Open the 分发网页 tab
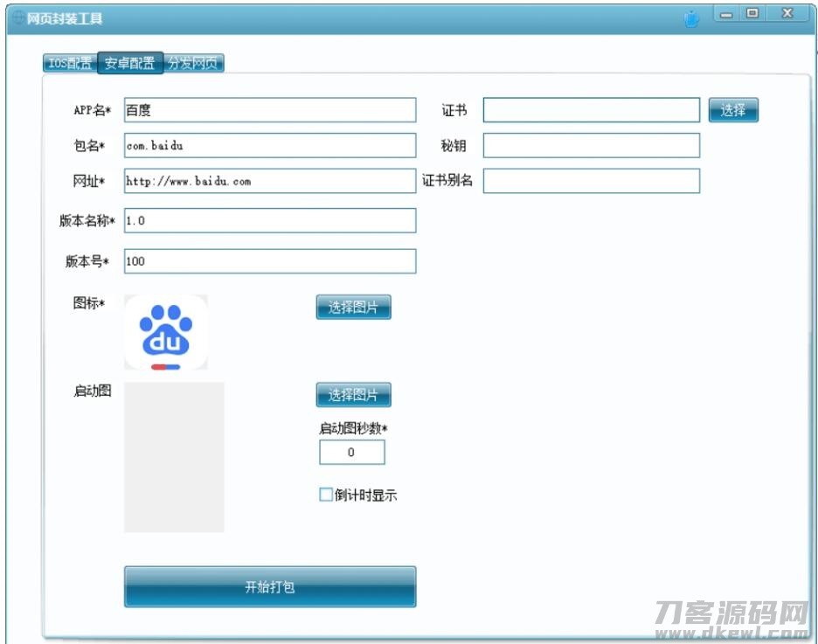This screenshot has height=644, width=818. point(193,63)
